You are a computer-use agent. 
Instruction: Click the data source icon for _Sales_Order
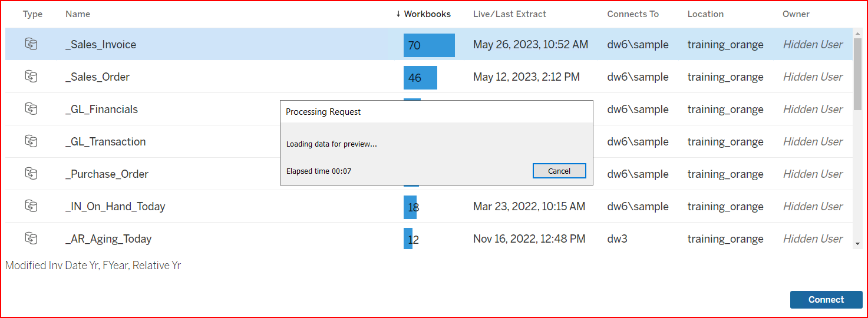click(x=31, y=77)
